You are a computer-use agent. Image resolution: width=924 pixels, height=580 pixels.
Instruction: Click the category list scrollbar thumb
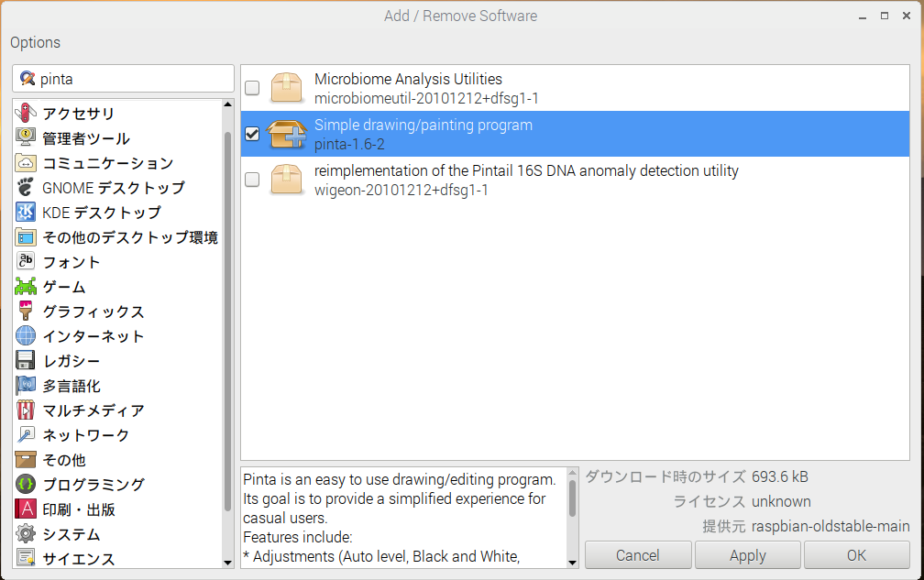228,321
